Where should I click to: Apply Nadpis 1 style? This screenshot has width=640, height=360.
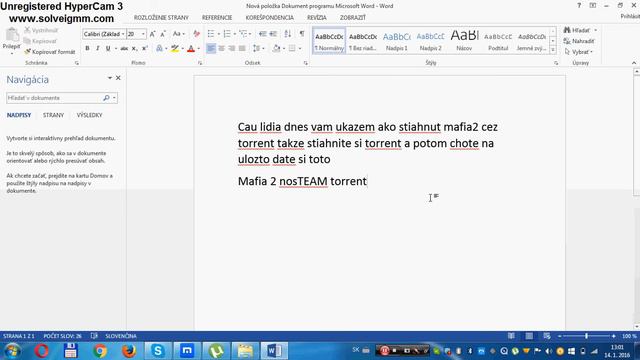pos(396,41)
